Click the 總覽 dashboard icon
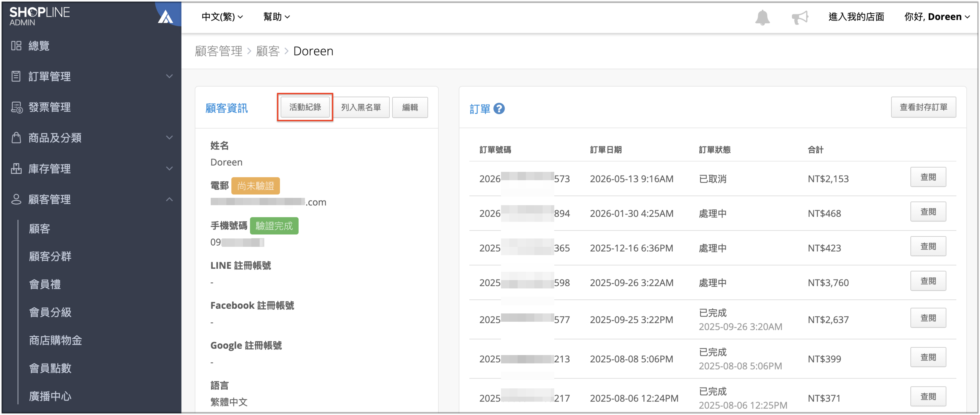The width and height of the screenshot is (980, 415). pos(16,46)
